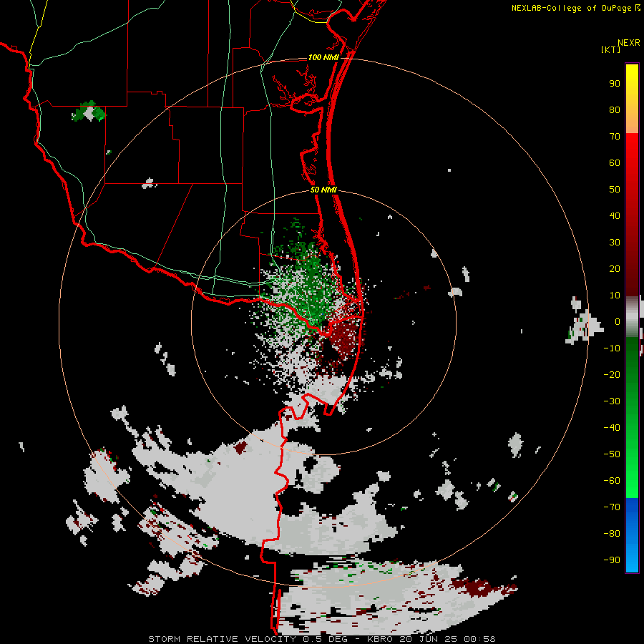The image size is (644, 644).
Task: Click the -40 value on the velocity scale
Action: coord(612,428)
